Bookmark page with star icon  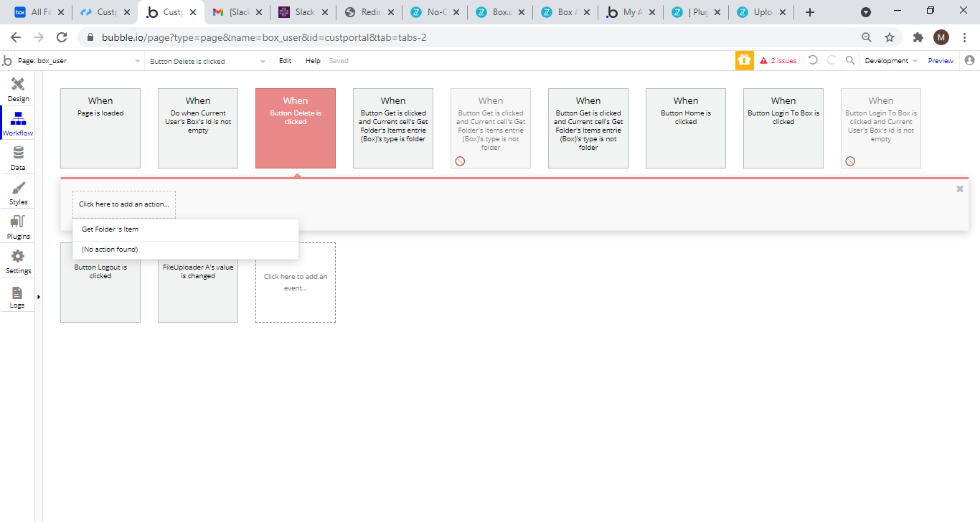coord(890,37)
